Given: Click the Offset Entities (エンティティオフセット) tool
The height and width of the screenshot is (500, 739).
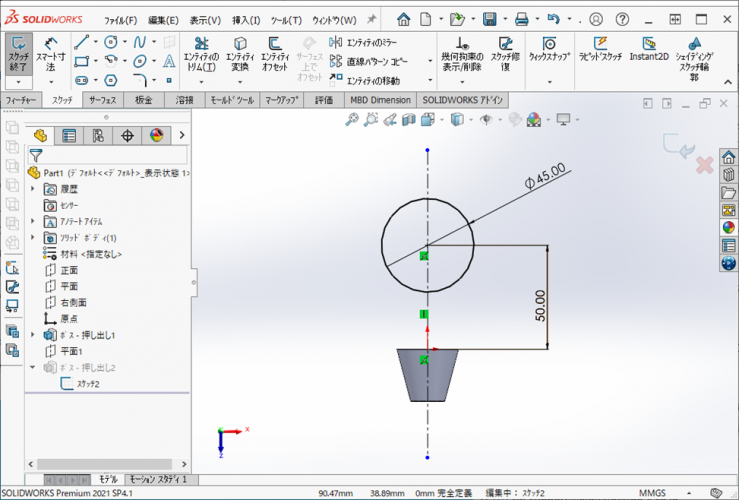Looking at the screenshot, I should 275,52.
